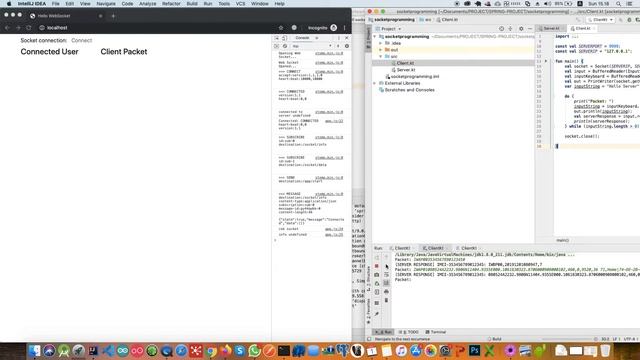The width and height of the screenshot is (640, 360).
Task: Click locate/scroll from source icon in Project panel
Action: [501, 29]
